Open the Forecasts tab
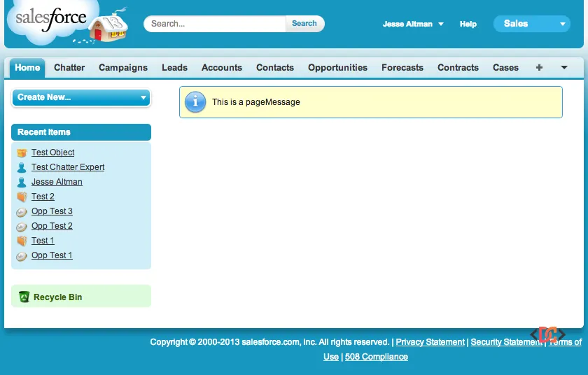The width and height of the screenshot is (588, 375). 402,68
